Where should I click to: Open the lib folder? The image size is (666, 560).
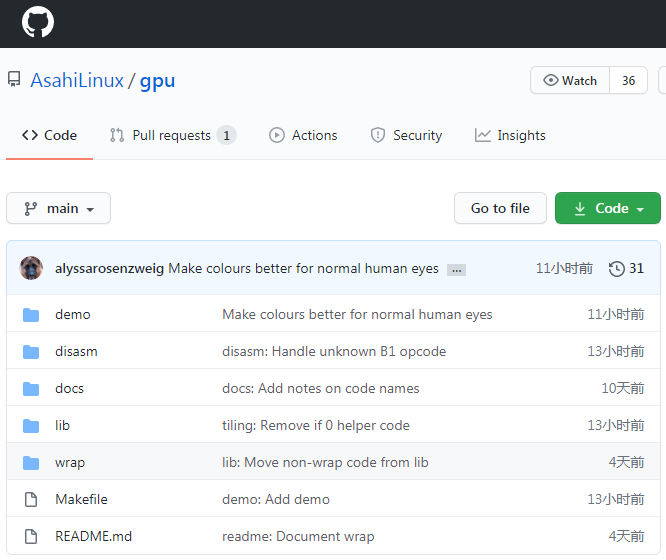[62, 425]
